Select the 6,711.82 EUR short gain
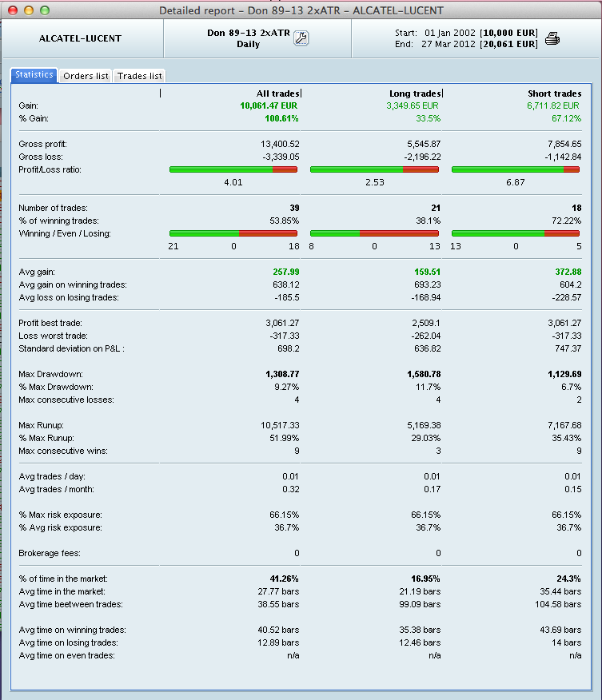This screenshot has width=602, height=700. tap(553, 105)
